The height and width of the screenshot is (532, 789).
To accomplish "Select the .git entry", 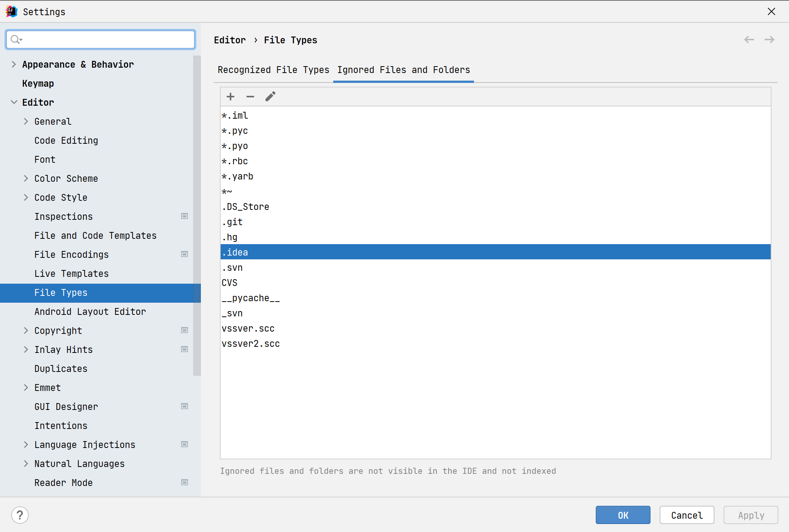I will pyautogui.click(x=496, y=222).
